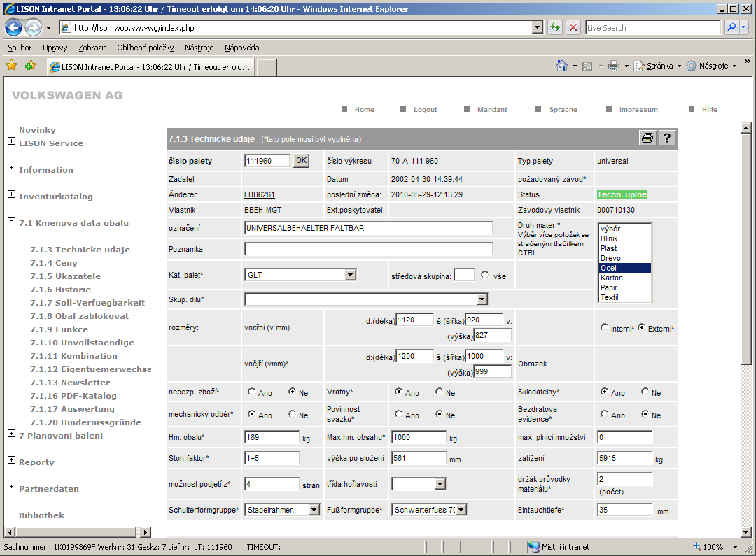Open 7.1.4 Ceny in sidebar
756x556 pixels.
[54, 263]
